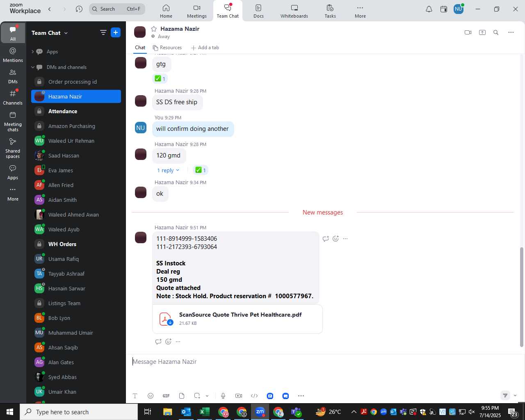Viewport: 525px width, 420px height.
Task: Open the notifications bell
Action: tap(429, 9)
